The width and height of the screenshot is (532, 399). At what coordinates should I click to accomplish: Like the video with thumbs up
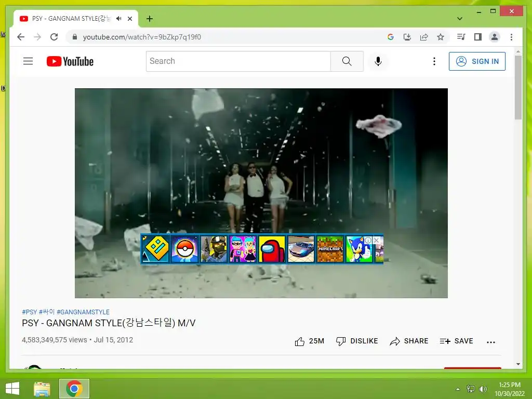click(x=309, y=341)
